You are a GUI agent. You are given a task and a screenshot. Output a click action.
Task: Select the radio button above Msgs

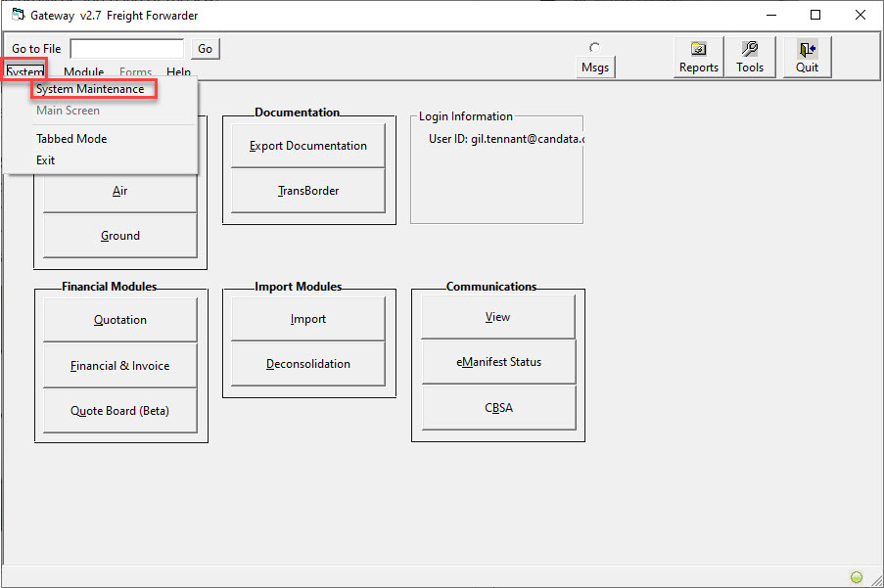point(594,47)
